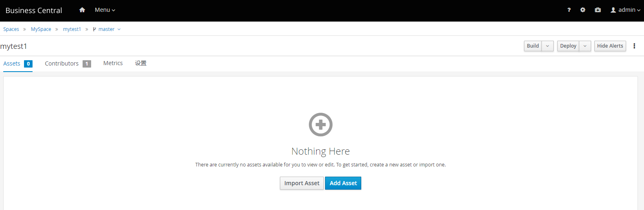Click the Deploy button

coord(568,46)
